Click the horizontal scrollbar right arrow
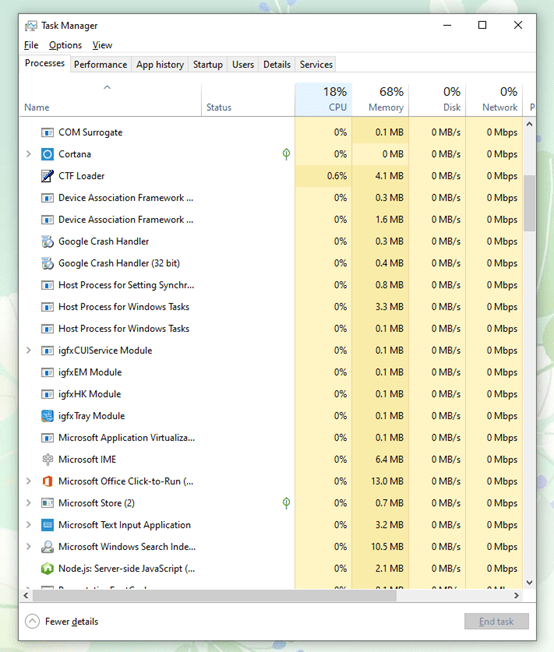554x652 pixels. [x=516, y=595]
